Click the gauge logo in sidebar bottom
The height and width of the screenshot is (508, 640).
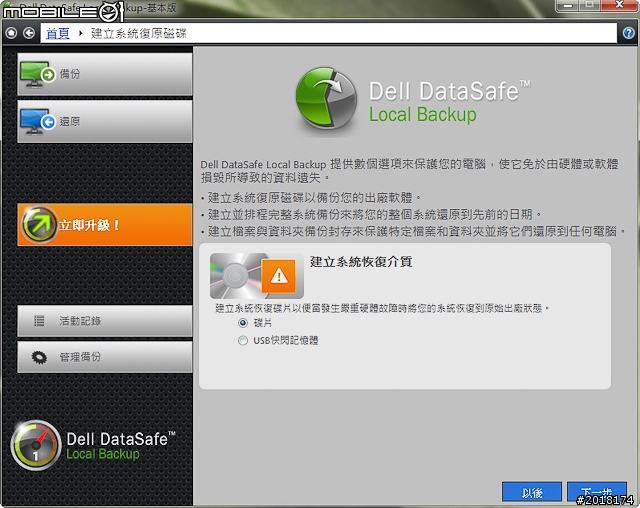click(36, 445)
